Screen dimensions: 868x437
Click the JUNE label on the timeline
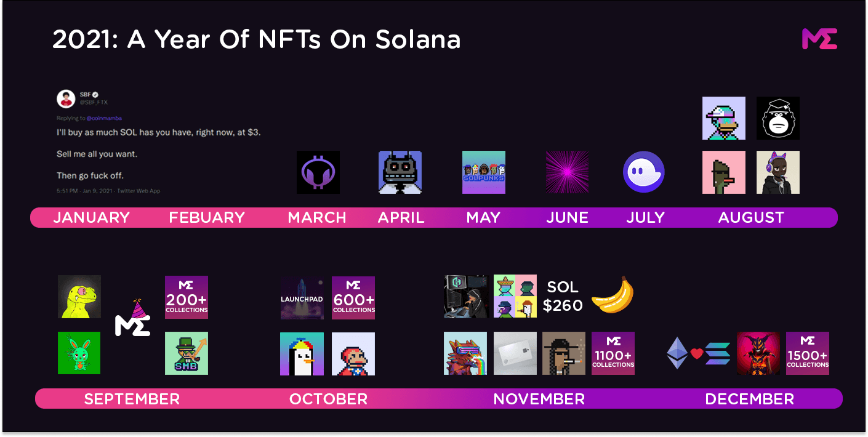tap(568, 217)
